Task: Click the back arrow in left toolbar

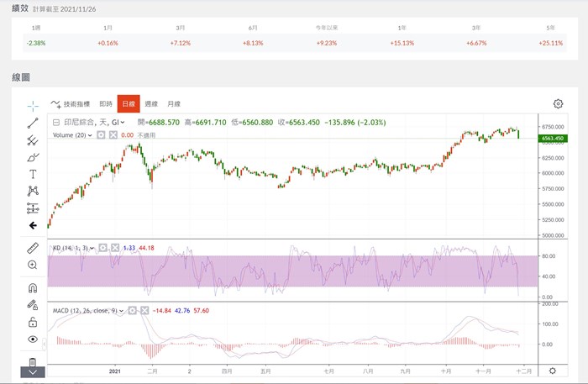Action: click(33, 225)
